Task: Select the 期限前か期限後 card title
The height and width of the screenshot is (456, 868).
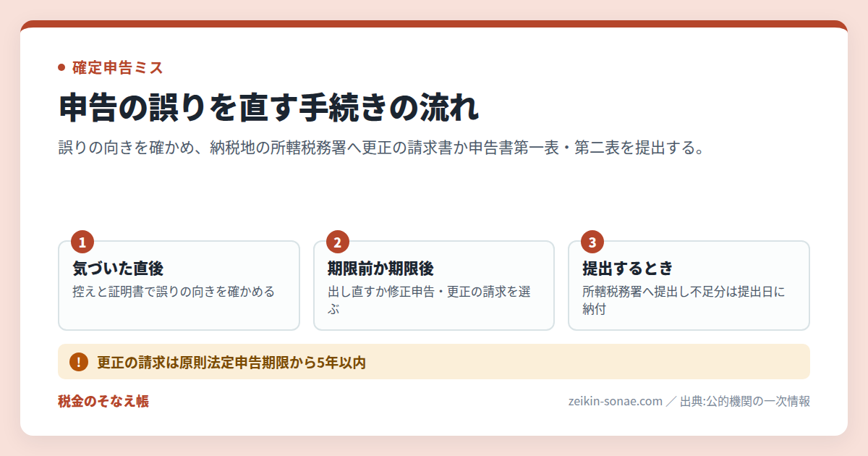Action: tap(380, 269)
